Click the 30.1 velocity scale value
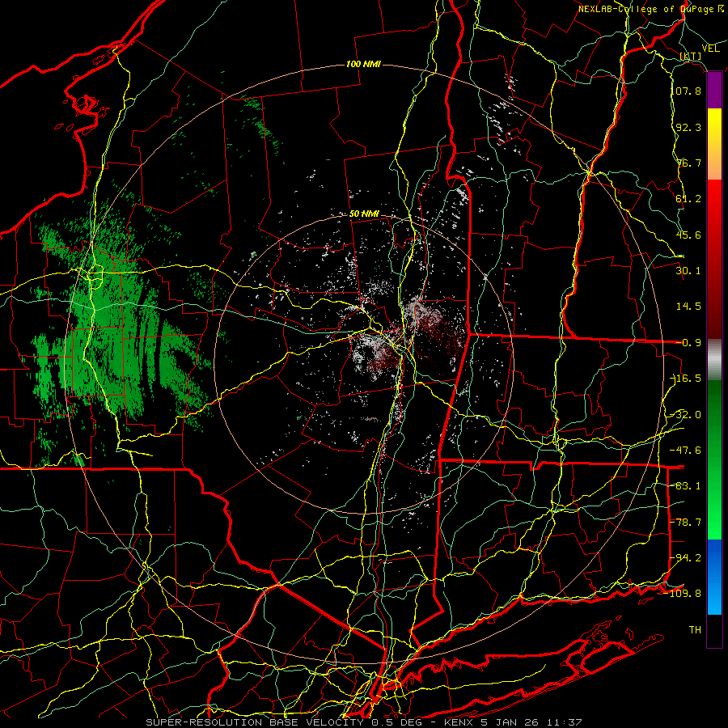 [688, 271]
